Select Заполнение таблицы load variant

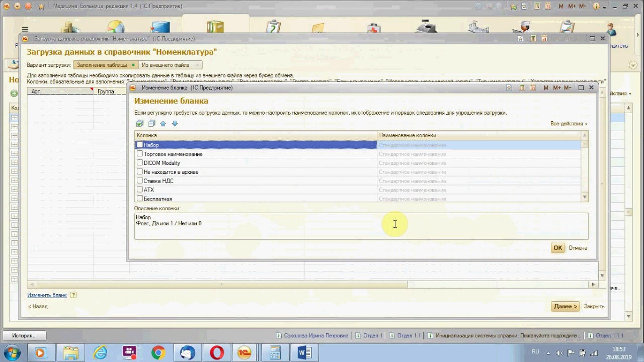coord(106,65)
